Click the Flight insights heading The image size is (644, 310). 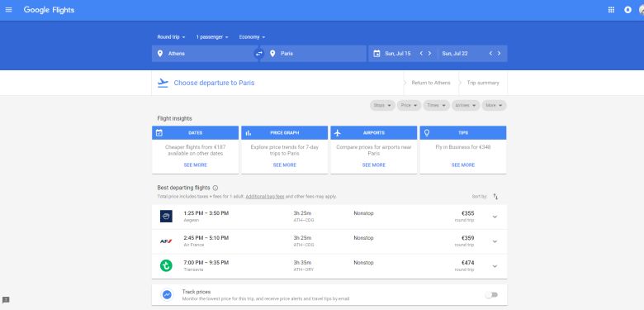pyautogui.click(x=174, y=118)
